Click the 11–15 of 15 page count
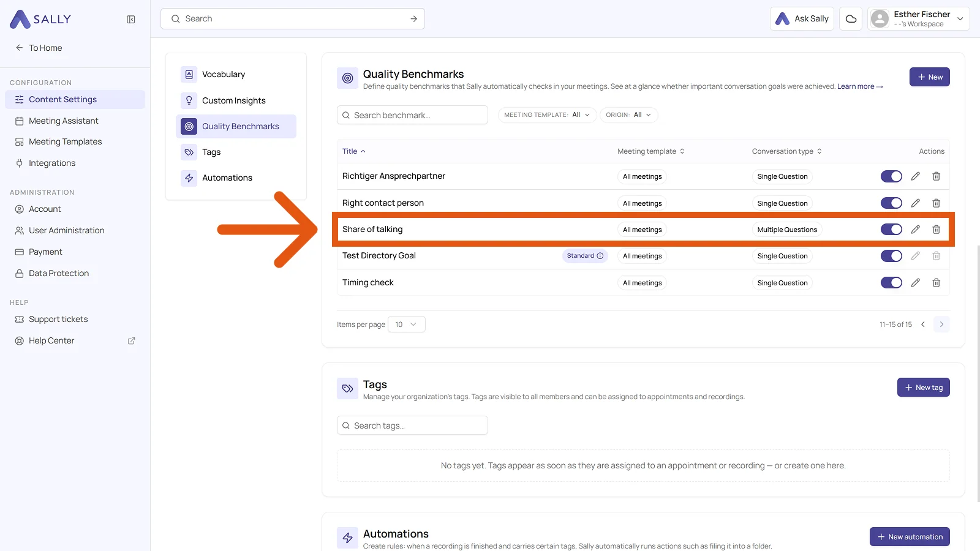 click(x=895, y=324)
